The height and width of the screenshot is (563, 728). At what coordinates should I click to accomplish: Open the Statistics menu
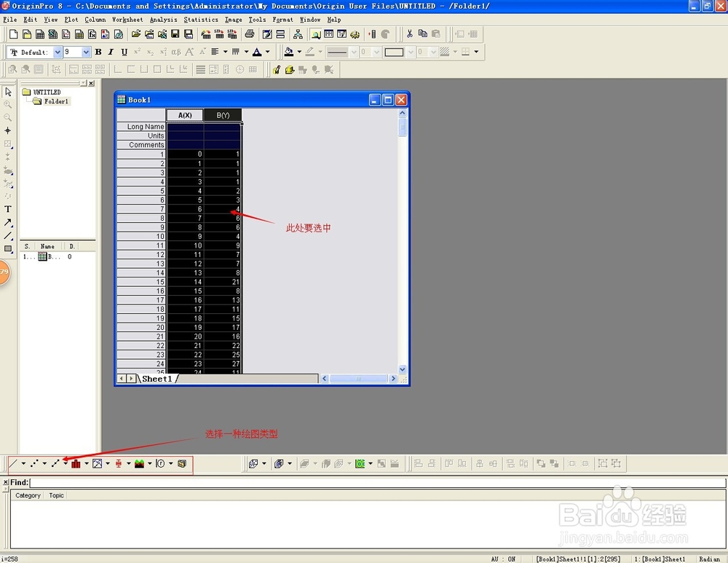pyautogui.click(x=201, y=20)
